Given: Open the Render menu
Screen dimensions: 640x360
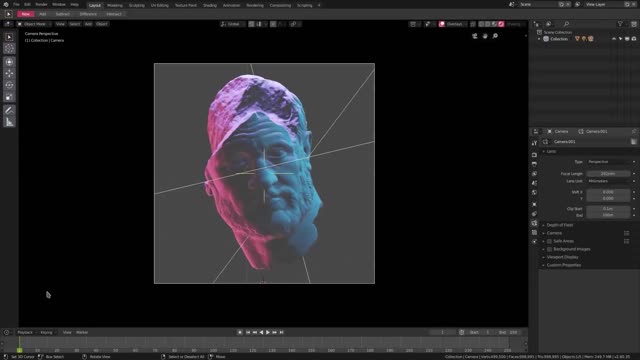Looking at the screenshot, I should click(41, 4).
